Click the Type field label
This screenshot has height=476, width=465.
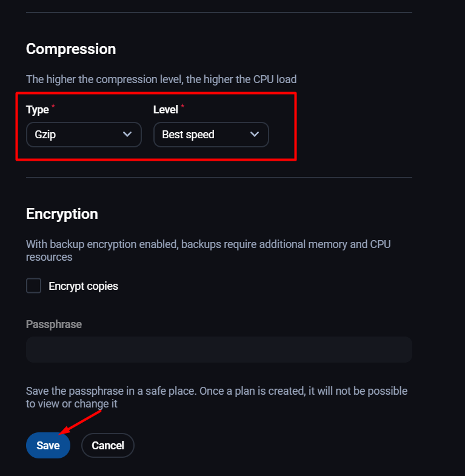coord(38,110)
